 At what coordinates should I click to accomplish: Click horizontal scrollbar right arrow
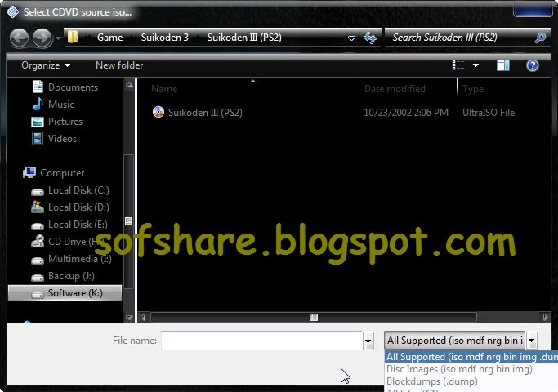click(x=546, y=317)
